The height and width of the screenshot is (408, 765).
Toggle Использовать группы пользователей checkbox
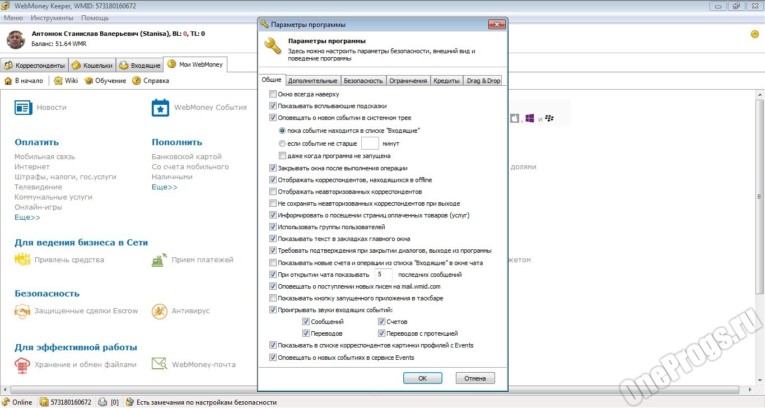(x=273, y=227)
